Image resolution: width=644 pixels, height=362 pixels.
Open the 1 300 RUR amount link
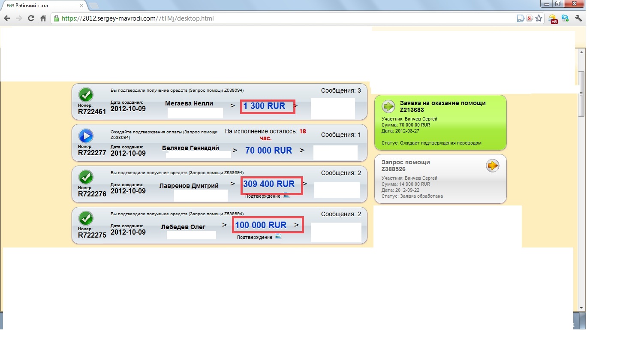[264, 106]
